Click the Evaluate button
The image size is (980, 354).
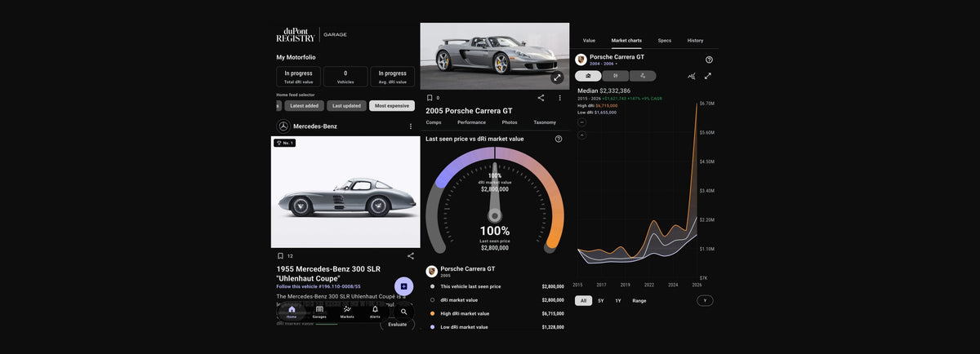pos(397,324)
